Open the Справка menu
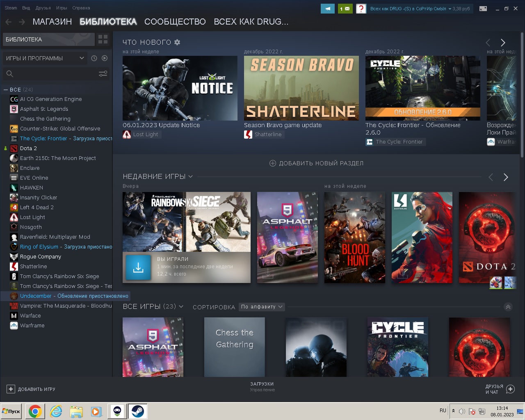Viewport: 525px width, 420px height. pos(81,8)
